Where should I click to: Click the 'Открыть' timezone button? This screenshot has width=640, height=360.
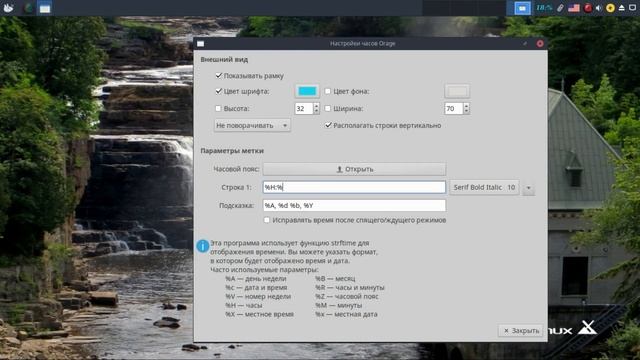354,169
